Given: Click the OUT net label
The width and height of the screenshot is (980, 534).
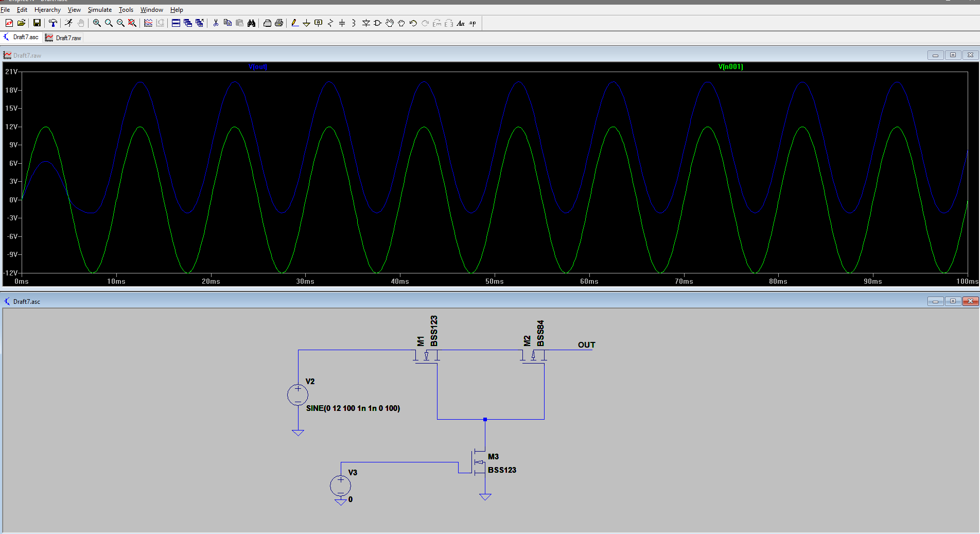Looking at the screenshot, I should [586, 345].
